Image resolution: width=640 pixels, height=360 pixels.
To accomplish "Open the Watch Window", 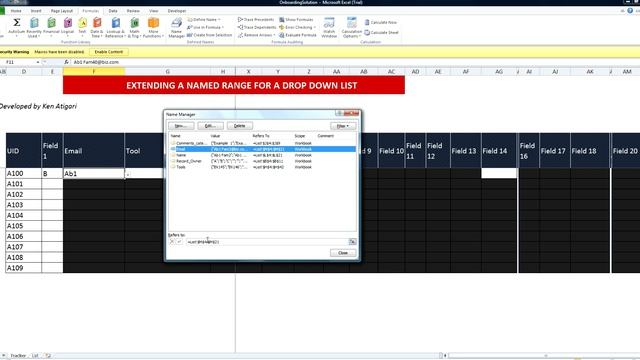I will pos(329,27).
